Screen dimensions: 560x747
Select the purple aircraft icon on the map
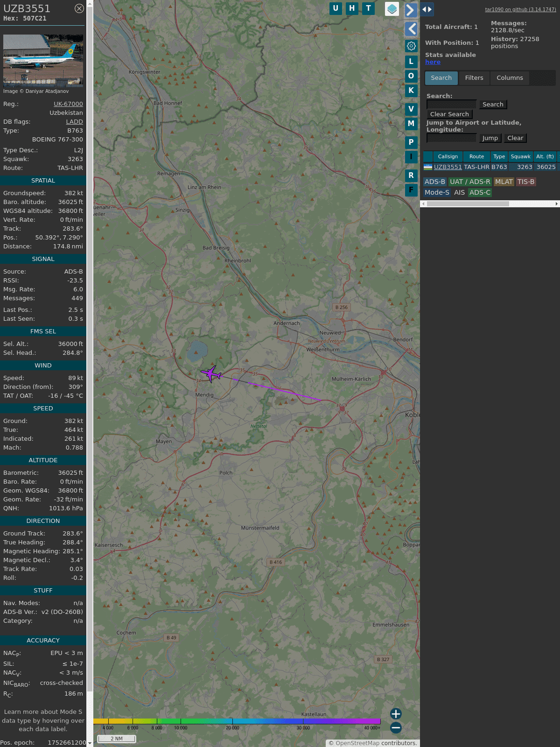point(211,374)
